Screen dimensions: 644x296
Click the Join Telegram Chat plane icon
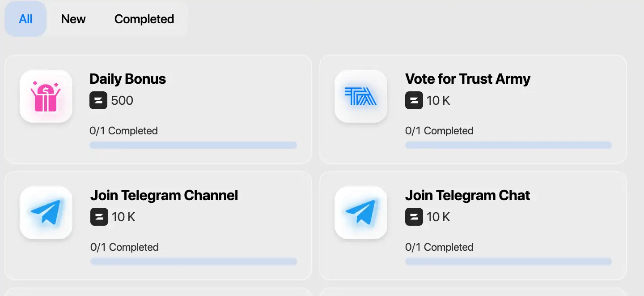click(x=361, y=213)
